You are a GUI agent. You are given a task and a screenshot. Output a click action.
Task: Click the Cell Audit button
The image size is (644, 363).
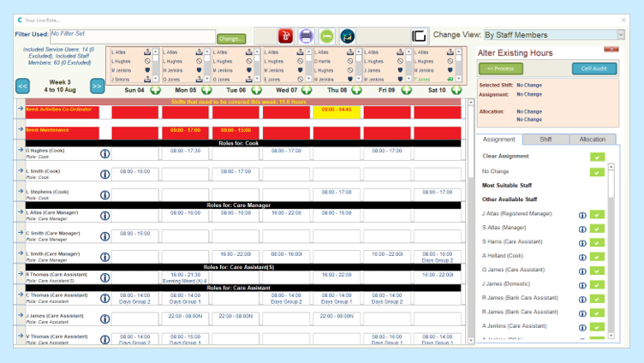pos(593,68)
